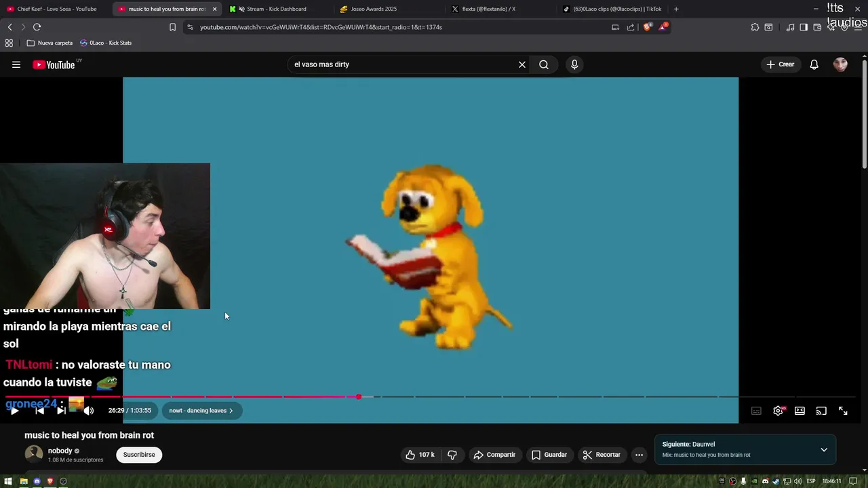Open Brave Shields lion icon
The width and height of the screenshot is (868, 488).
click(648, 27)
